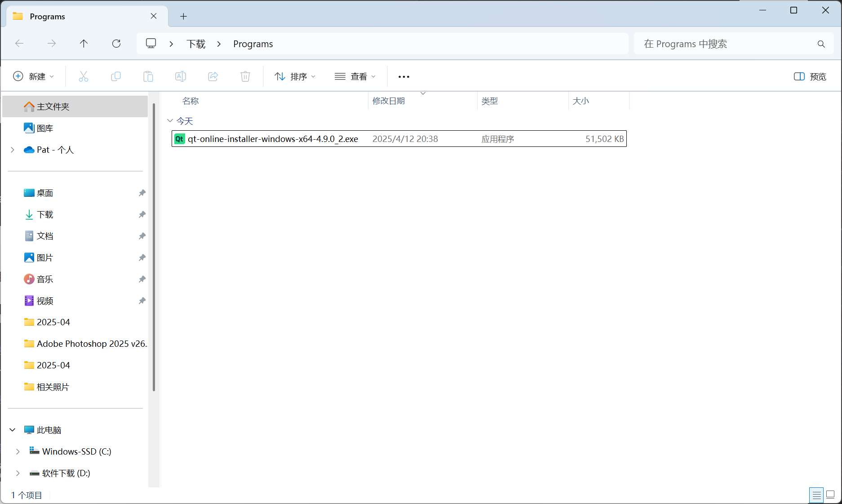Screen dimensions: 842x504
Task: Open 图片 in the sidebar
Action: [x=44, y=257]
